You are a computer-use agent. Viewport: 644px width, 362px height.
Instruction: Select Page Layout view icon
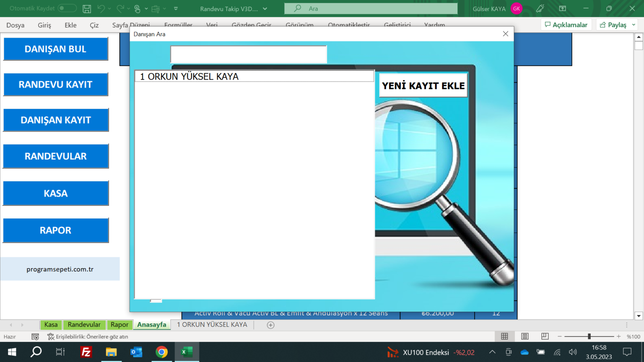[525, 336]
